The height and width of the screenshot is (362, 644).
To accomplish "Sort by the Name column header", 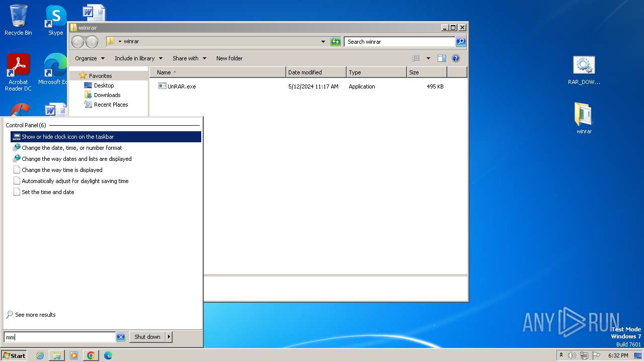I will (217, 72).
